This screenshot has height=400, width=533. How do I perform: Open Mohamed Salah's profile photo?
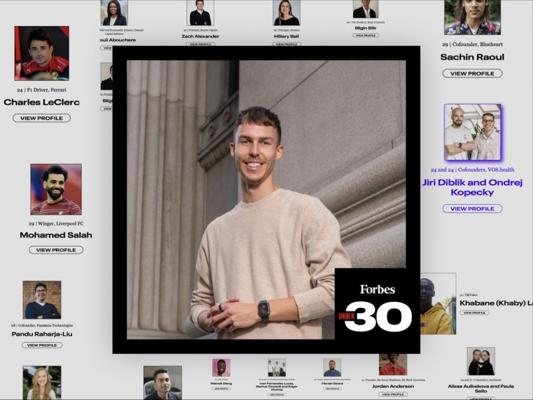[x=56, y=189]
